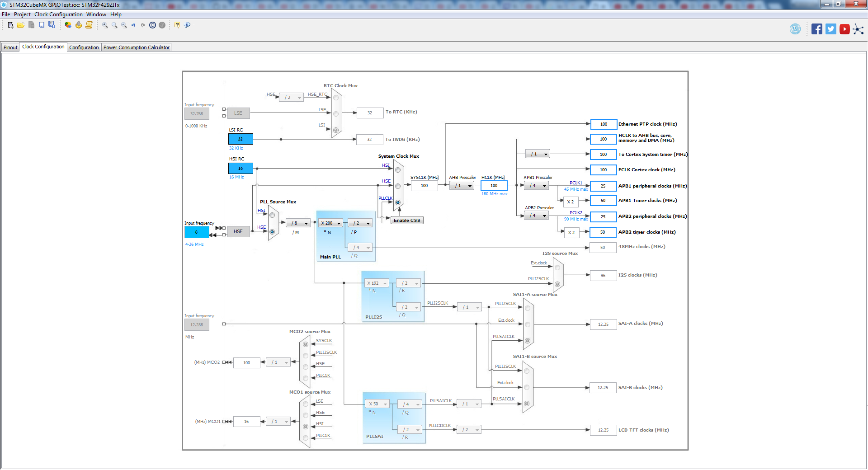This screenshot has height=470, width=868.
Task: Open the YouTube link icon
Action: (x=844, y=29)
